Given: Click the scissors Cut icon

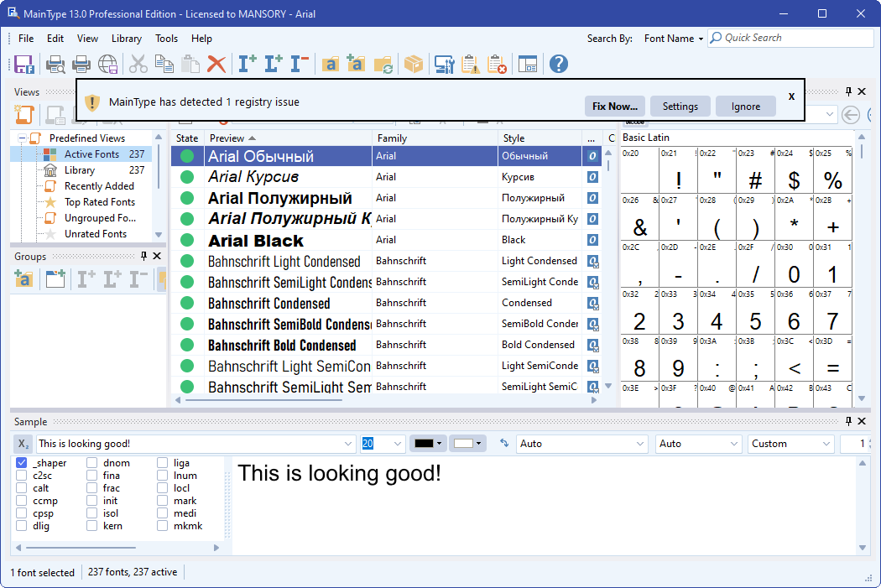Looking at the screenshot, I should (138, 64).
